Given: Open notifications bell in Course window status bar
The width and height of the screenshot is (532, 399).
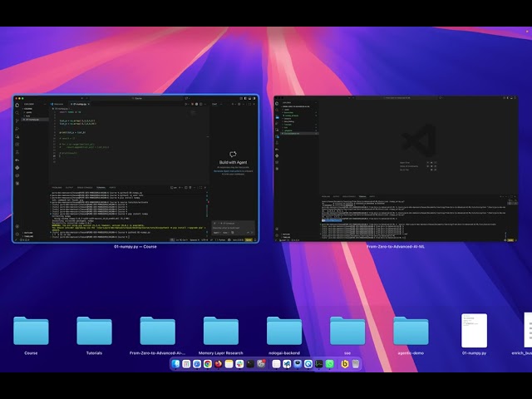Looking at the screenshot, I should coord(255,240).
